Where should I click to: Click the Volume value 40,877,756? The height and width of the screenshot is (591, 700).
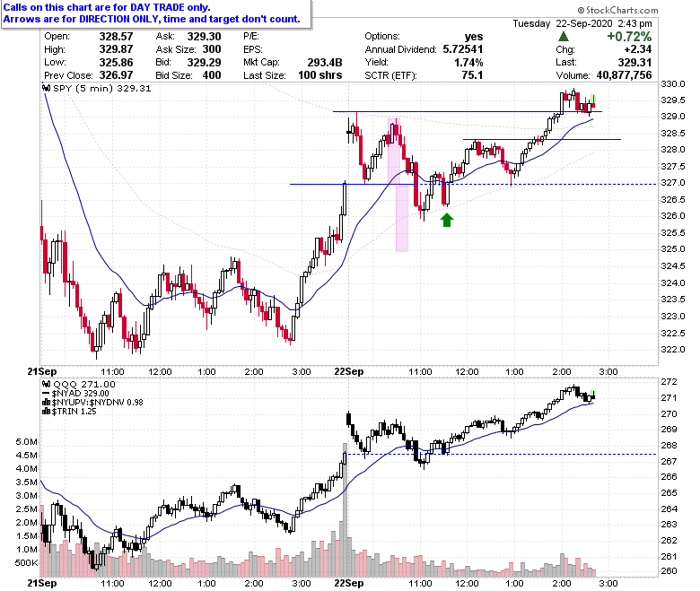coord(624,75)
